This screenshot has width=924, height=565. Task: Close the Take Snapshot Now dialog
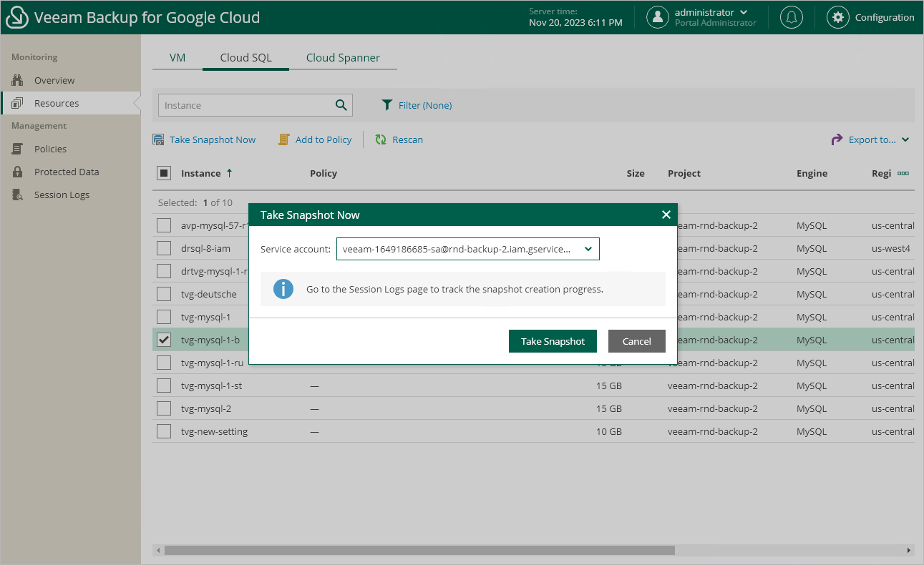point(666,215)
